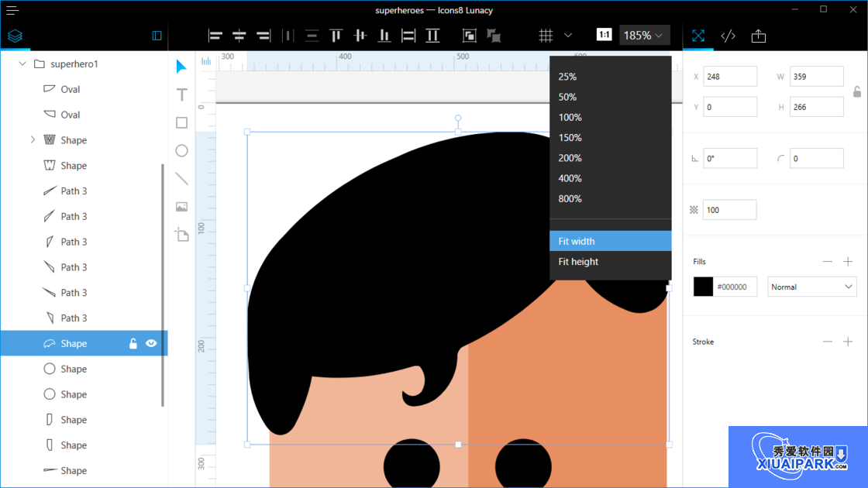Add a stroke with plus button
The width and height of the screenshot is (868, 488).
point(848,342)
